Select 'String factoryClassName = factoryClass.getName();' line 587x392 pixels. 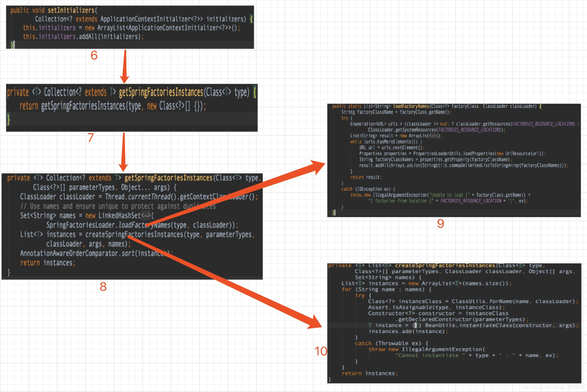396,112
